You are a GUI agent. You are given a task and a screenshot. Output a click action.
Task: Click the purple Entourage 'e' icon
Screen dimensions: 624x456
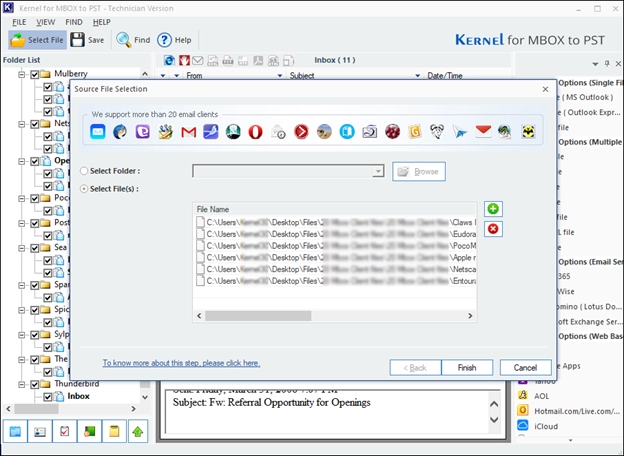pos(142,131)
